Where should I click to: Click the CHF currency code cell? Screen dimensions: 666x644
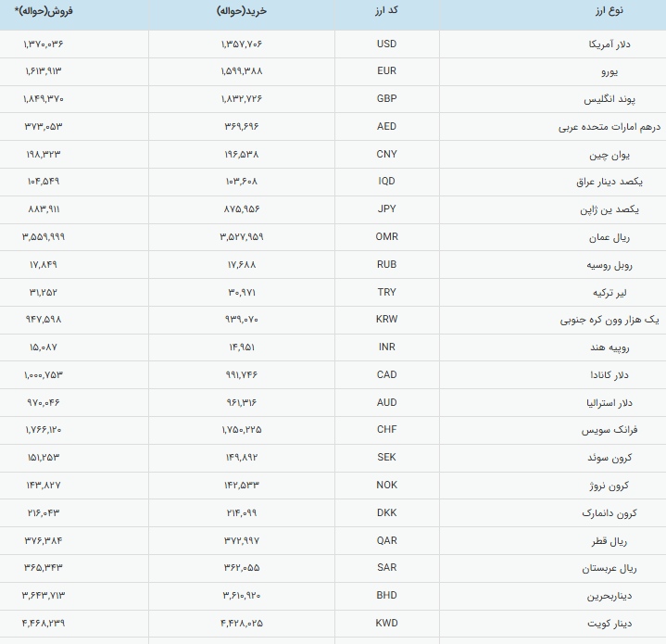pyautogui.click(x=386, y=430)
